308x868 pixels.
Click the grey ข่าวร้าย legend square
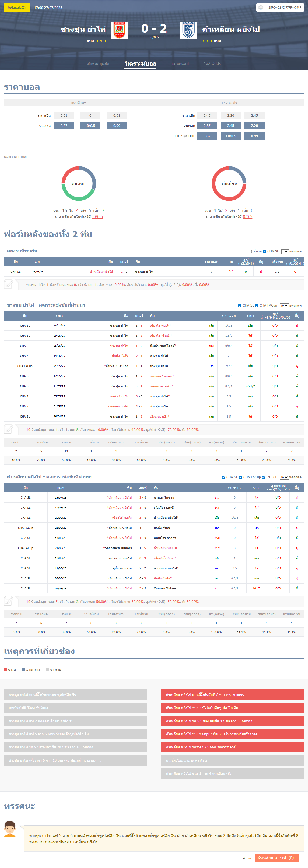(x=48, y=670)
